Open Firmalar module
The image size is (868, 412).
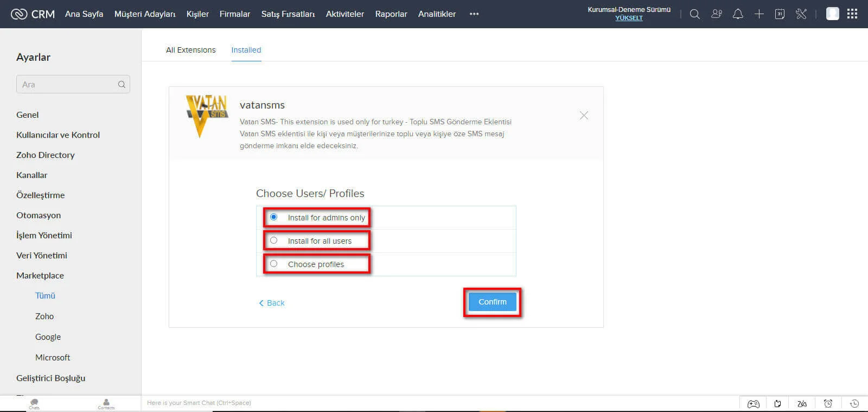tap(235, 14)
